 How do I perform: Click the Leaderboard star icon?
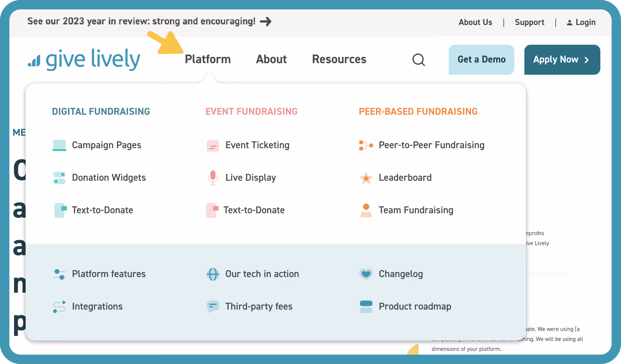point(366,178)
